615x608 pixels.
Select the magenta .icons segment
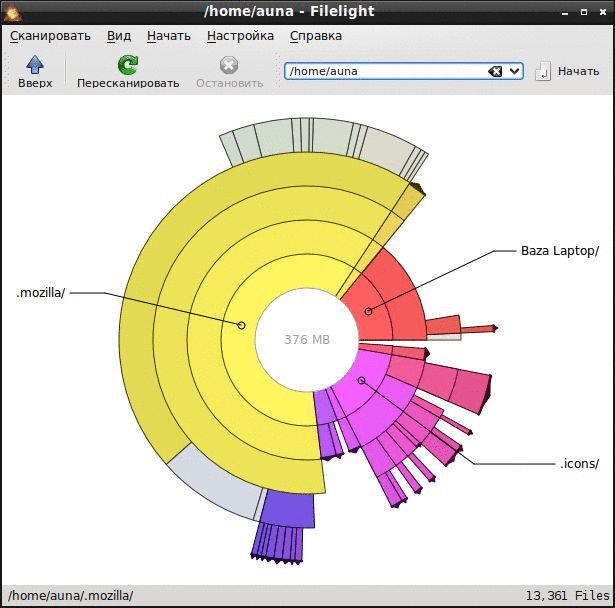pos(363,379)
